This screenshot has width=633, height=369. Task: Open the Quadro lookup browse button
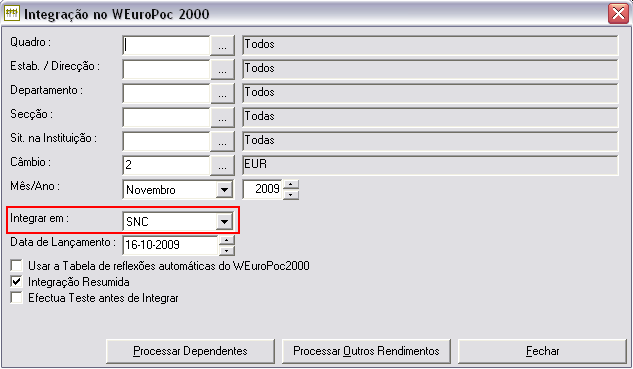222,45
